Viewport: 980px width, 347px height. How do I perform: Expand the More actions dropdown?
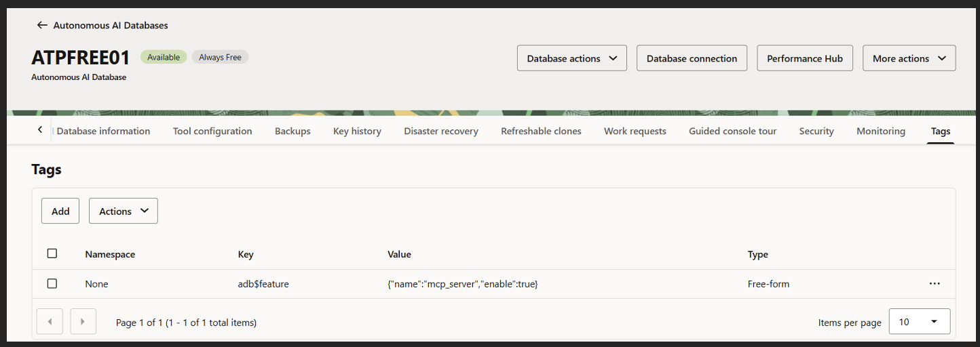pyautogui.click(x=909, y=58)
